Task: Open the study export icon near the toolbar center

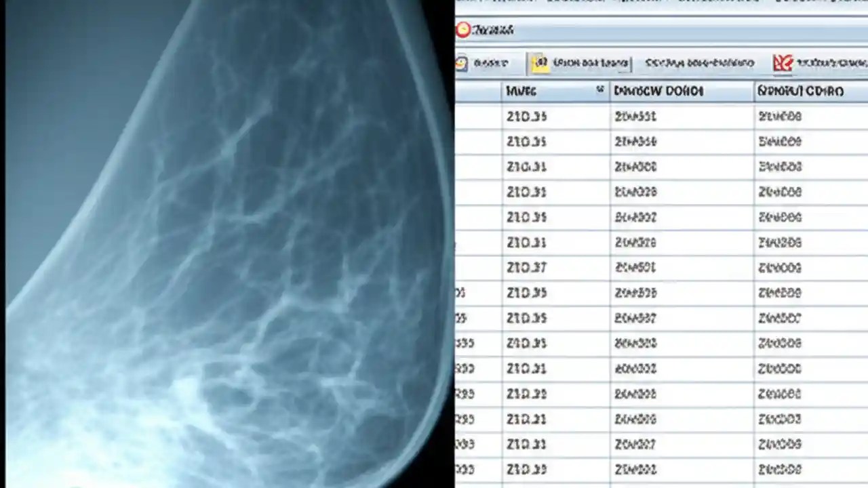Action: click(x=698, y=62)
